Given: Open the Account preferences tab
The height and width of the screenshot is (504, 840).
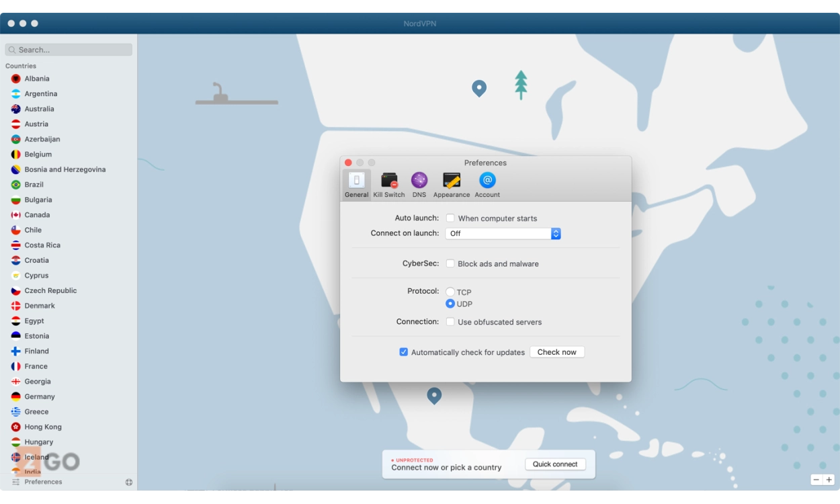Looking at the screenshot, I should tap(487, 184).
